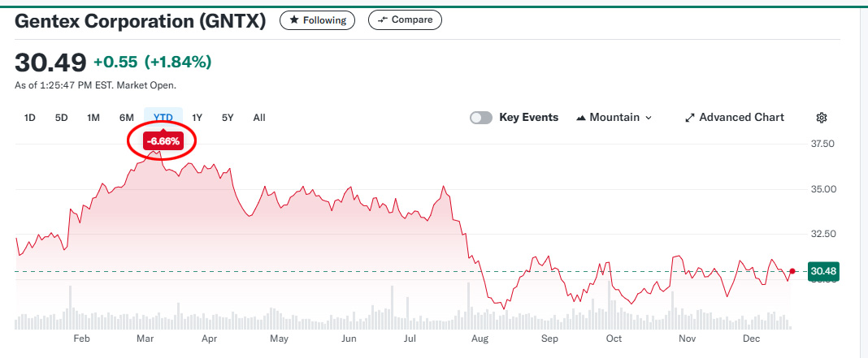Click the Apr month label
Viewport: 868px width, 358px height.
[x=209, y=339]
